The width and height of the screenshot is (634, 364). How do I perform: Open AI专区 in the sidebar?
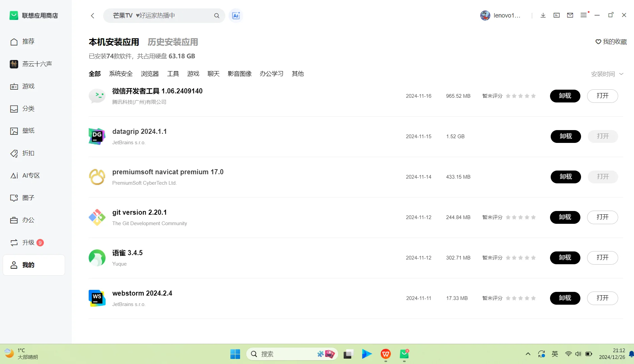coord(34,176)
